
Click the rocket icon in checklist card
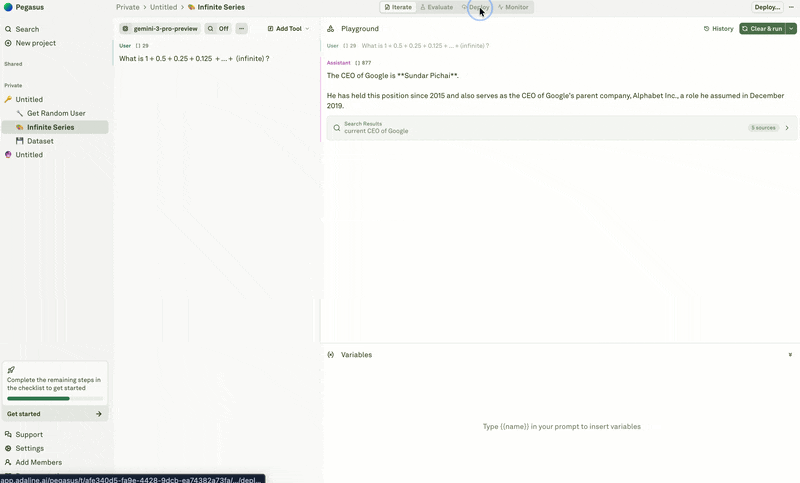tap(11, 370)
